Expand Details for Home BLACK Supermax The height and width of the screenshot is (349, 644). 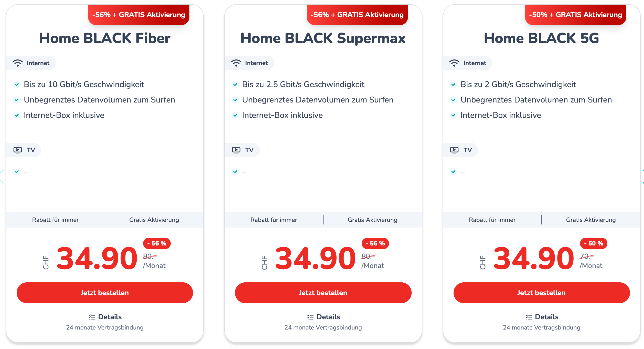click(324, 317)
